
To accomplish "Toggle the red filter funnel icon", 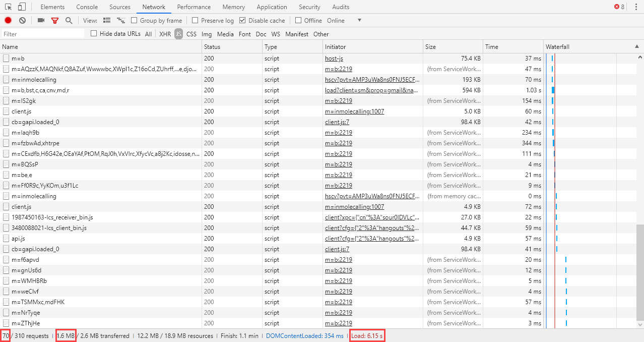I will click(55, 20).
